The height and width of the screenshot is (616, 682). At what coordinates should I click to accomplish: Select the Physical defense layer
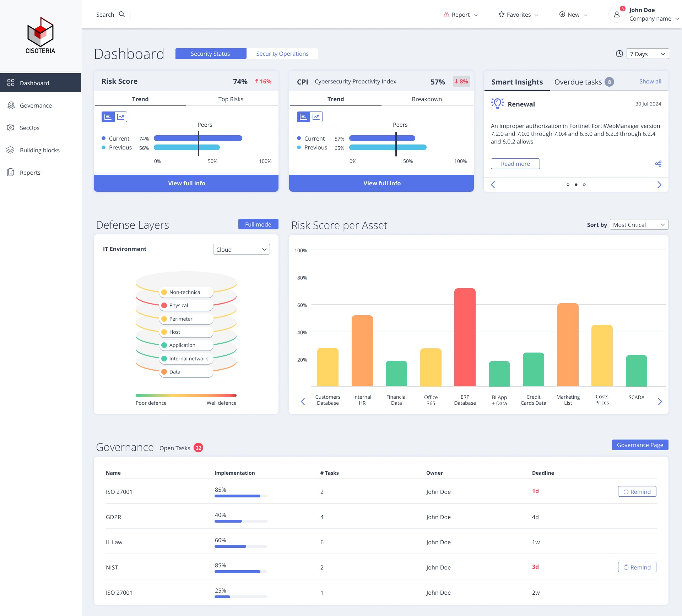point(186,305)
